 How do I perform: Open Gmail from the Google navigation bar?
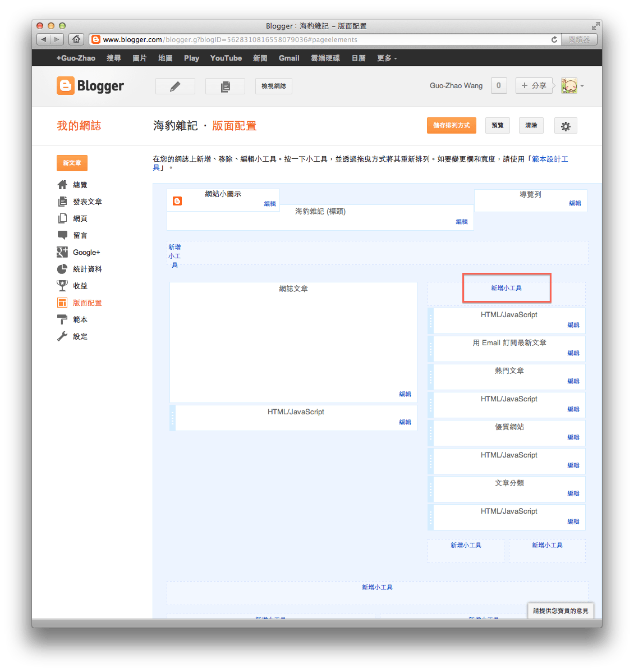[x=288, y=58]
